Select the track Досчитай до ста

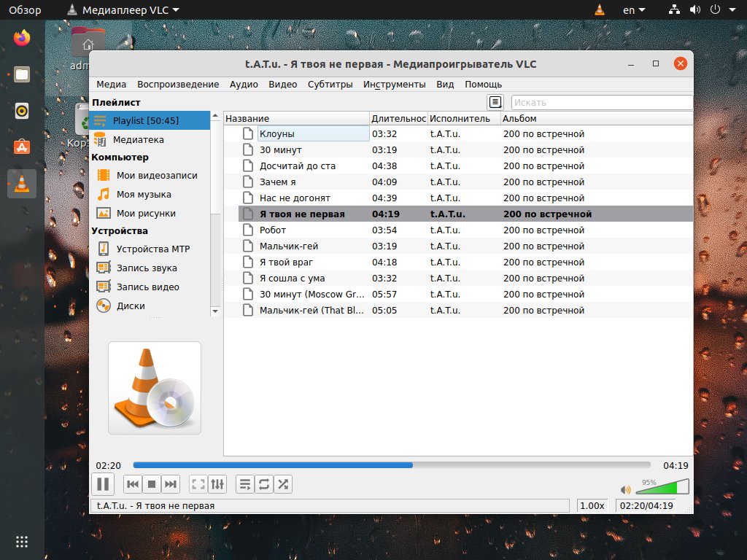point(458,166)
